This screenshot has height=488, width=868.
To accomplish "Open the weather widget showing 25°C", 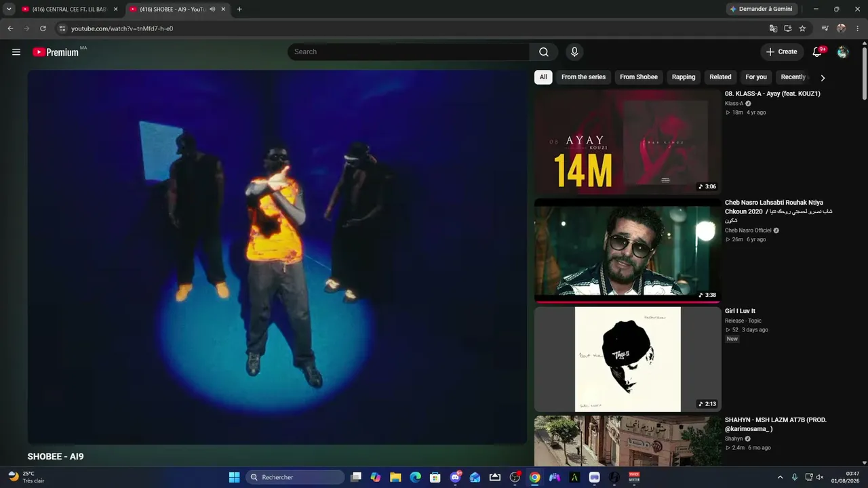I will point(26,477).
